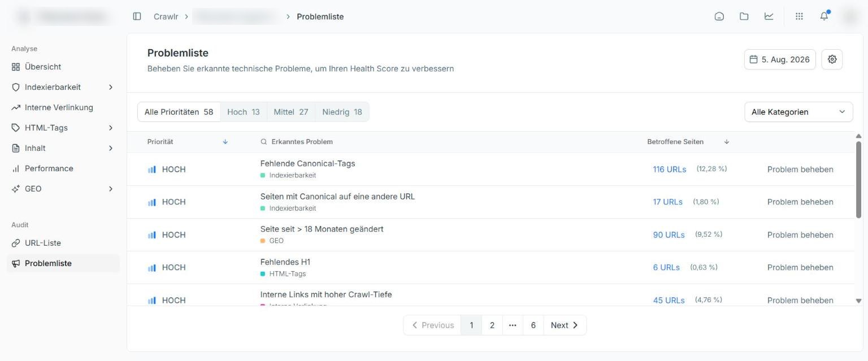Click Crawlr in the breadcrumb

(166, 16)
